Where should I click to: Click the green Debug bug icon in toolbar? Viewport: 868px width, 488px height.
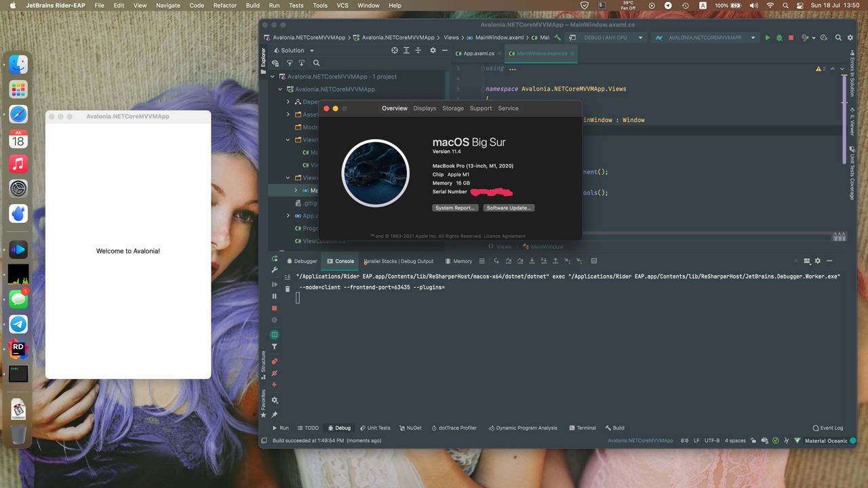coord(779,38)
